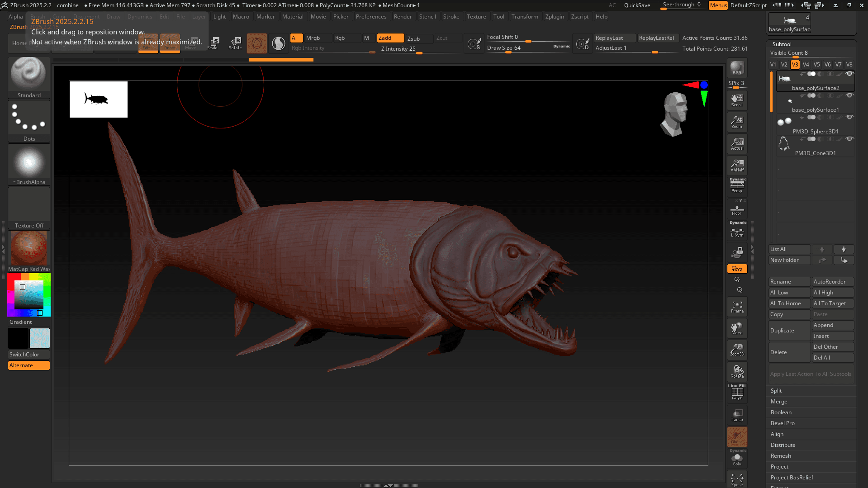This screenshot has height=488, width=868.
Task: Click the AAHalf zoom icon
Action: [x=737, y=166]
